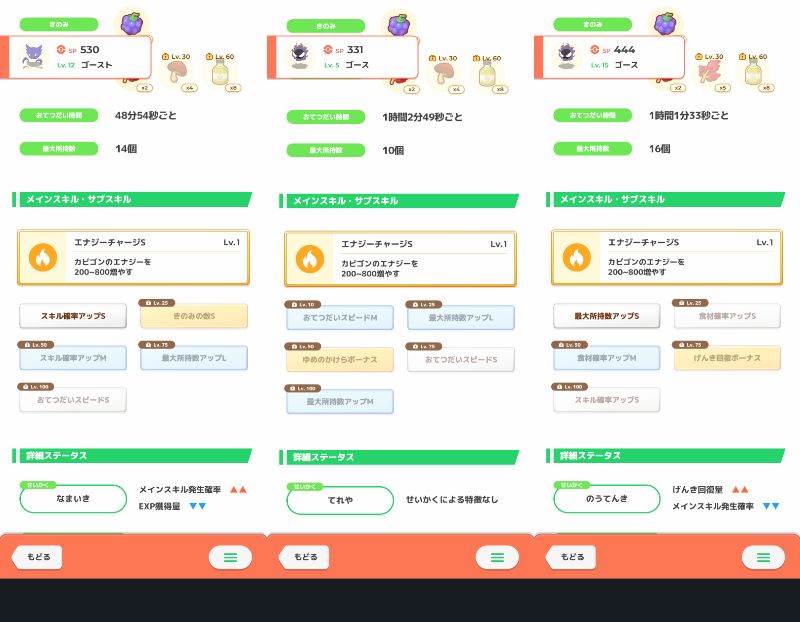The width and height of the screenshot is (800, 622).
Task: Go back with もどる on SP 444 screen
Action: point(571,557)
